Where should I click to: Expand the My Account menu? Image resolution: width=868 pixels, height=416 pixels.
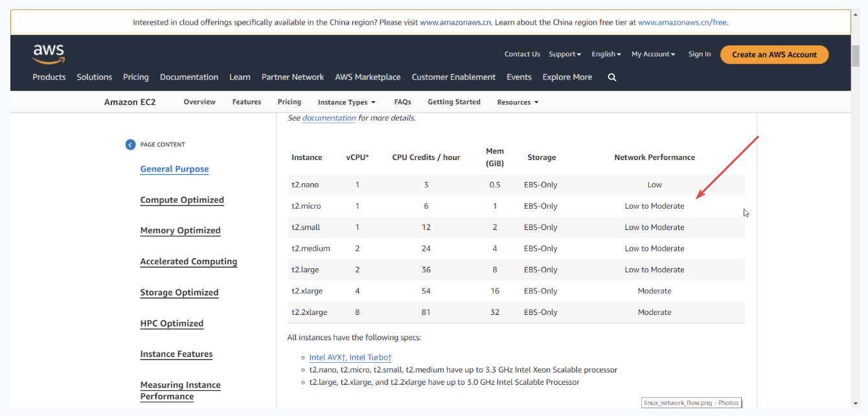pyautogui.click(x=654, y=54)
